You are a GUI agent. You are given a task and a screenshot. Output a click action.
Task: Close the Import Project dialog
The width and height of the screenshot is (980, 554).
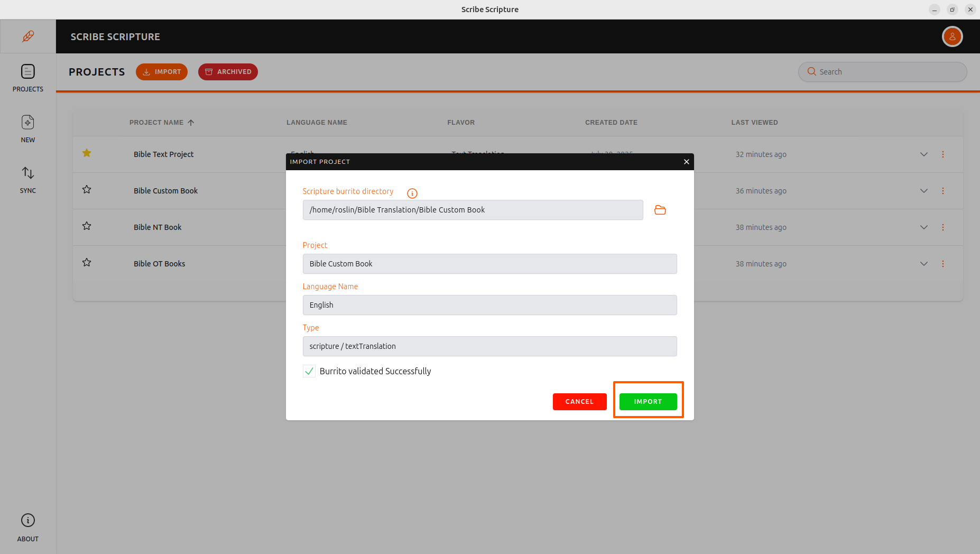[x=686, y=162]
